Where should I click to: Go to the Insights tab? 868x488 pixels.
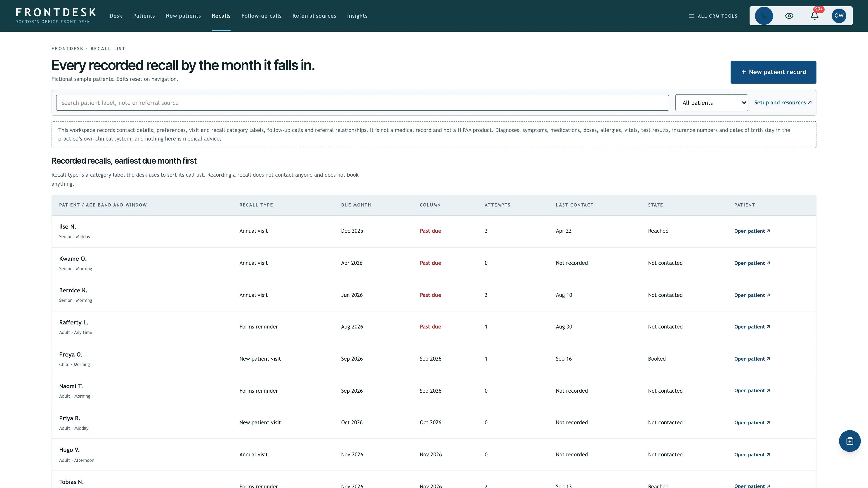[357, 16]
